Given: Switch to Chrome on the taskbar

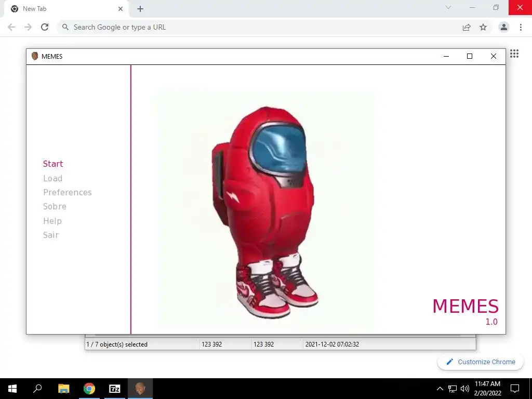Looking at the screenshot, I should pyautogui.click(x=89, y=389).
